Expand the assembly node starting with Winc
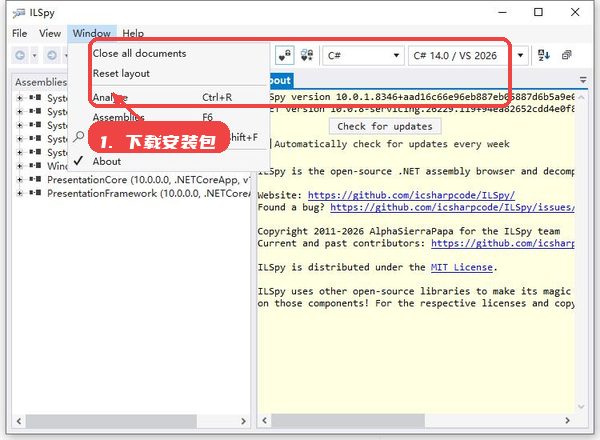Screen dimensions: 600x440 point(20,166)
